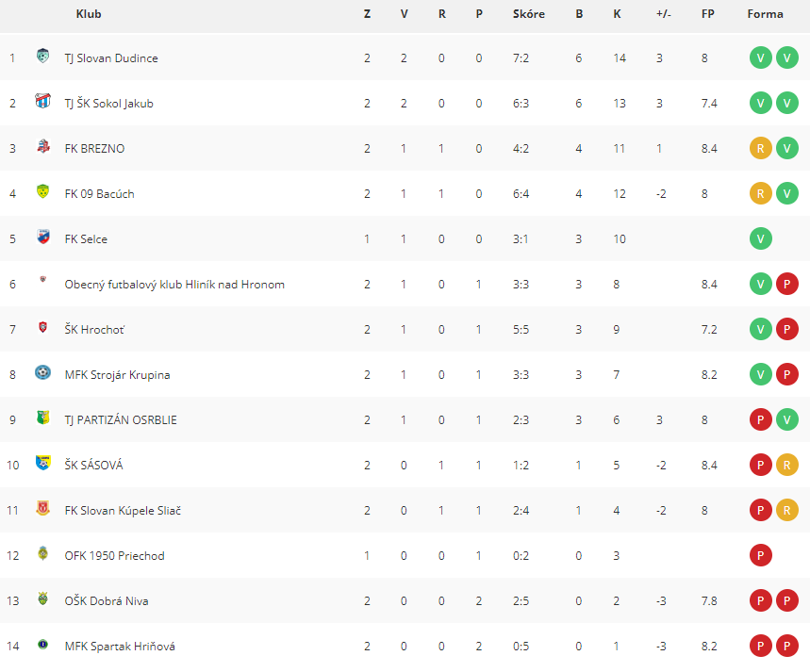The width and height of the screenshot is (810, 672).
Task: Click the Forma column header
Action: 765,14
